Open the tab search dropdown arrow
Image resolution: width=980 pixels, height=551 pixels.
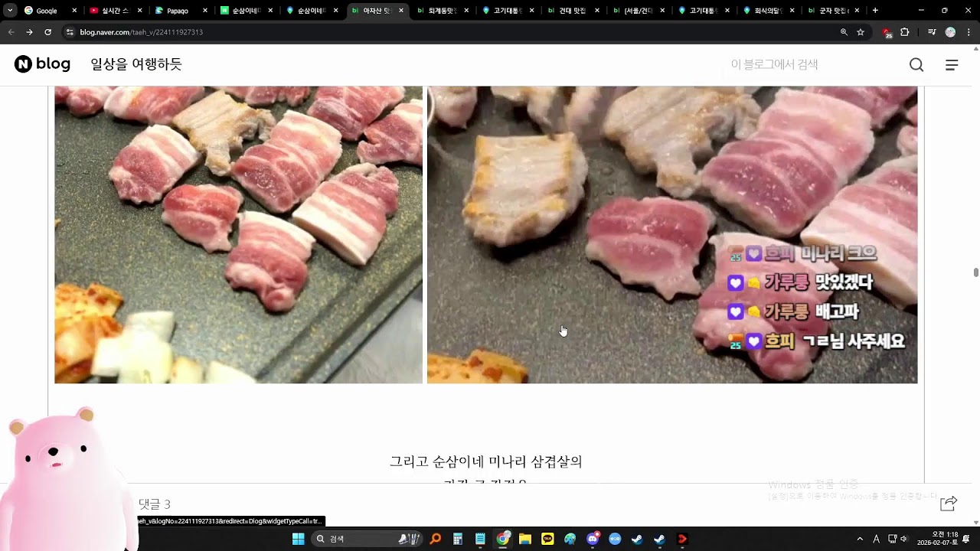[x=10, y=10]
